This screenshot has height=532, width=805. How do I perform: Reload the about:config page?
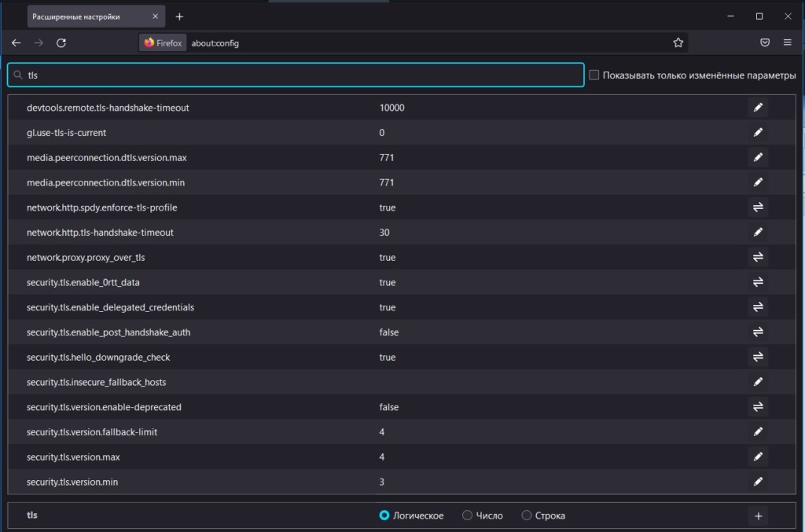pos(61,43)
